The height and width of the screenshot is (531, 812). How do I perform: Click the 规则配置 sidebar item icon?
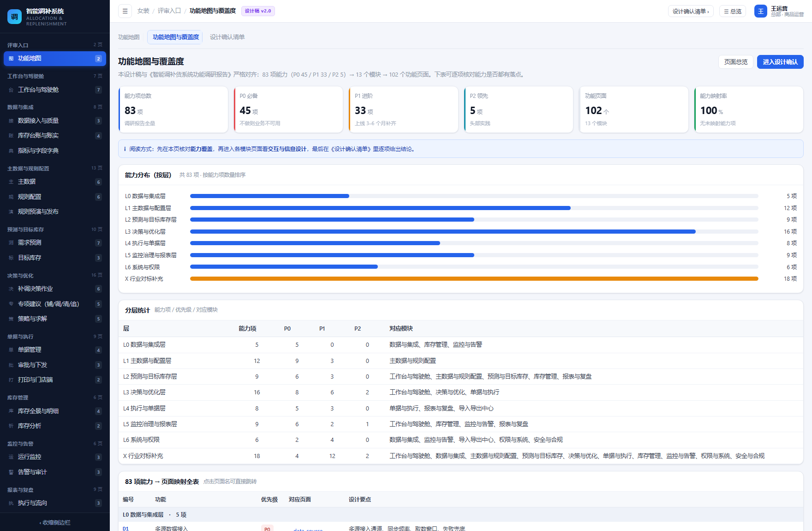11,197
